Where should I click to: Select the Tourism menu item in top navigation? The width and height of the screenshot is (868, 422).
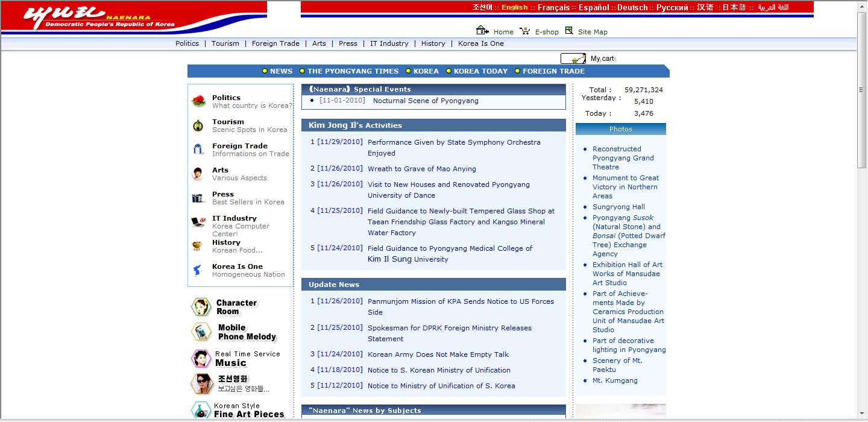[x=225, y=43]
